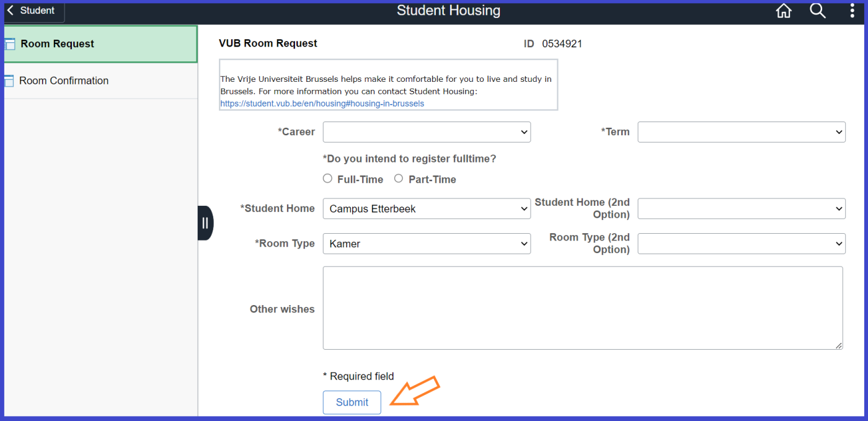Open the three-dot actions menu

coord(852,11)
